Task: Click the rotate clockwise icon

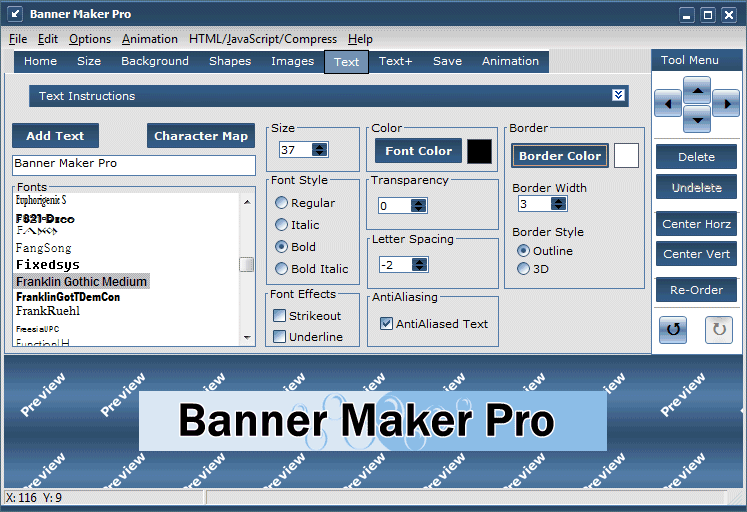Action: click(719, 329)
